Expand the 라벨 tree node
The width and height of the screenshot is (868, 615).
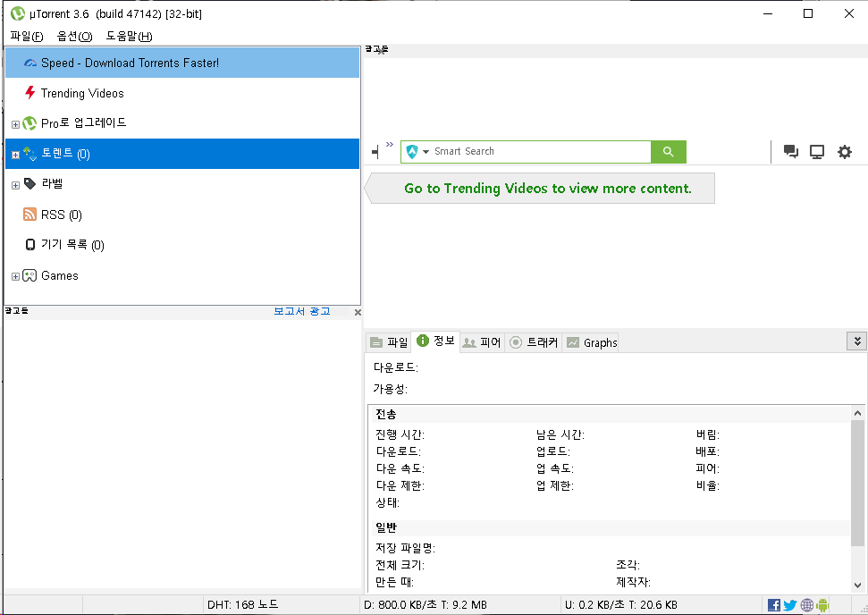15,185
